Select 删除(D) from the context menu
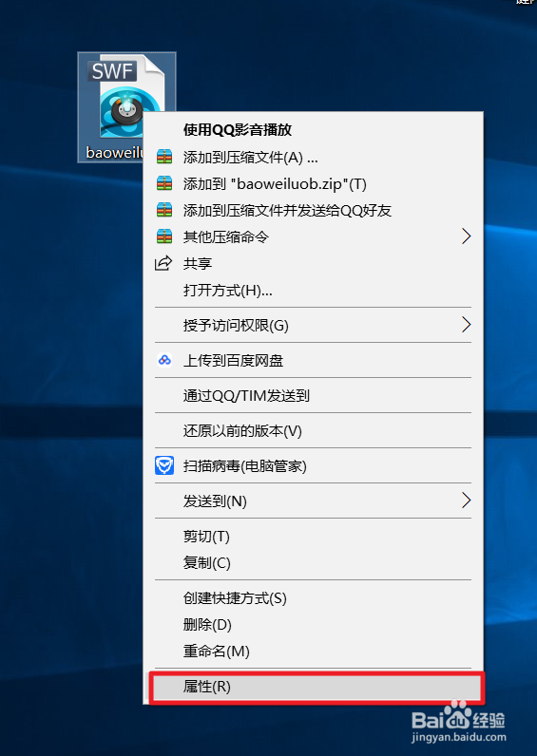 pyautogui.click(x=313, y=625)
